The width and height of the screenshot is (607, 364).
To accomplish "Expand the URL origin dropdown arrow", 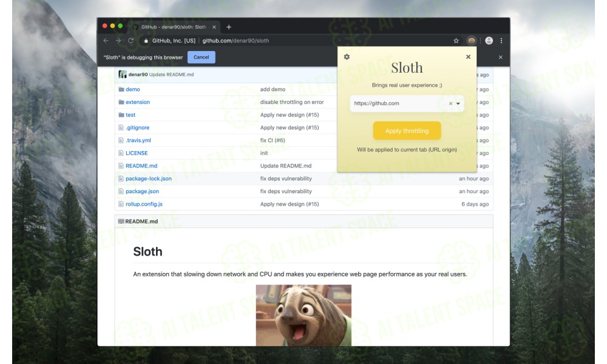I will [x=458, y=104].
